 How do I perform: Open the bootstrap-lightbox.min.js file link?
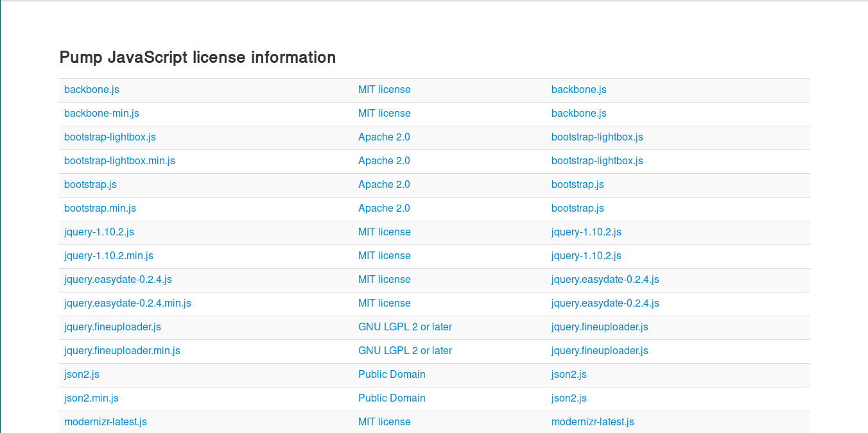(119, 161)
